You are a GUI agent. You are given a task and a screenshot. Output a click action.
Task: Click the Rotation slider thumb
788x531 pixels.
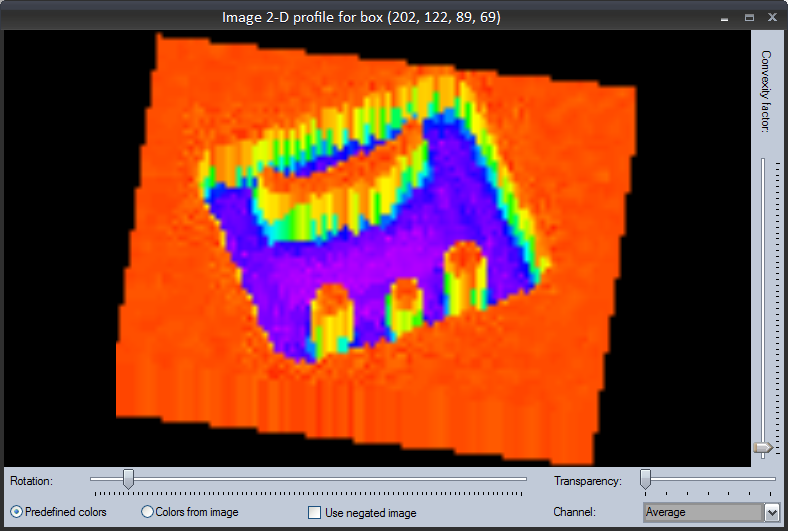tap(128, 480)
